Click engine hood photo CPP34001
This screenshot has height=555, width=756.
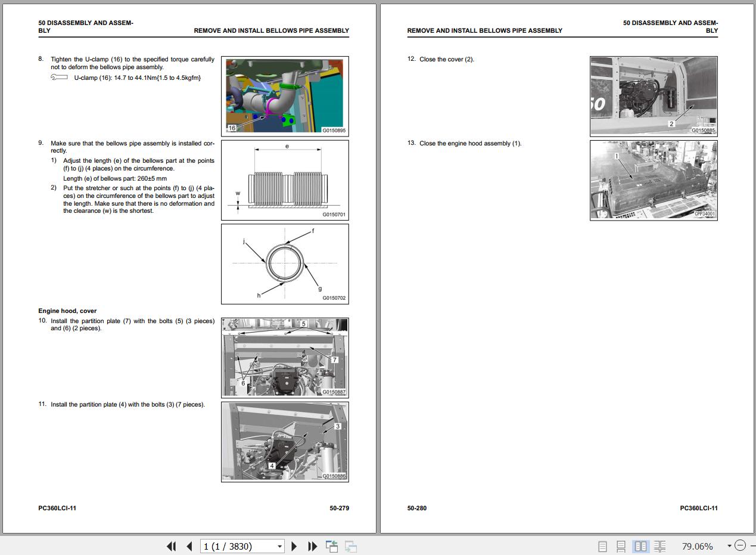654,180
